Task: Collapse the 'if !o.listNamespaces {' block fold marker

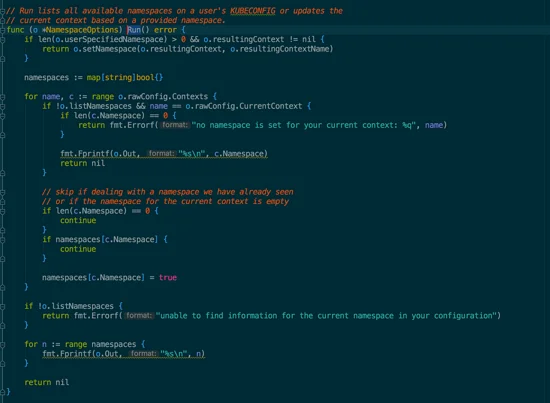Action: (x=2, y=306)
